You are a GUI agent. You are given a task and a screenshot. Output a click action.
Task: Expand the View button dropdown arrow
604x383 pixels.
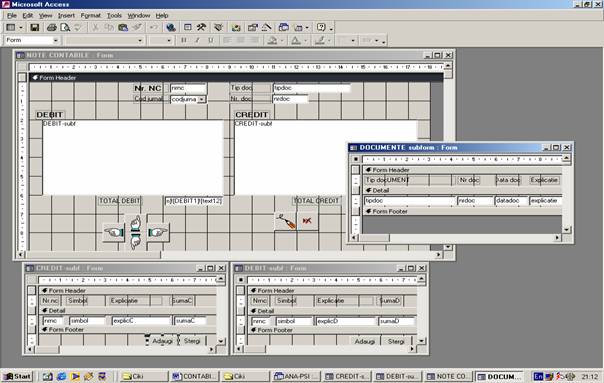(21, 27)
